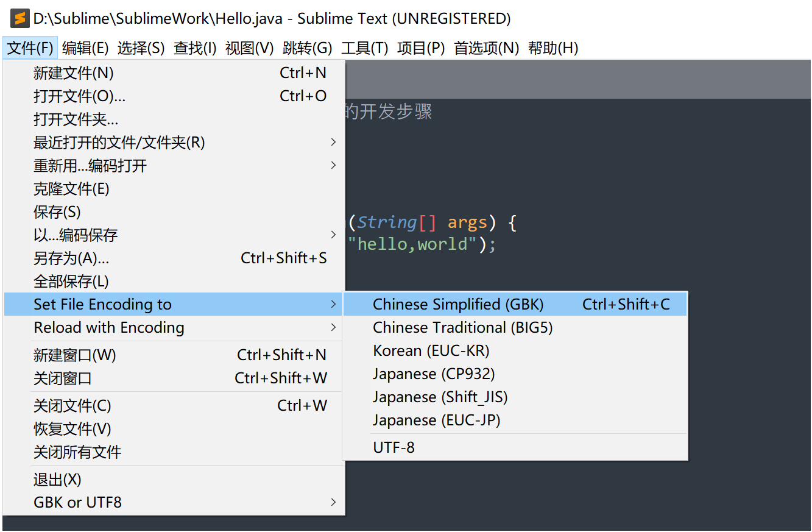
Task: Open the 编辑(E) menu
Action: 85,48
